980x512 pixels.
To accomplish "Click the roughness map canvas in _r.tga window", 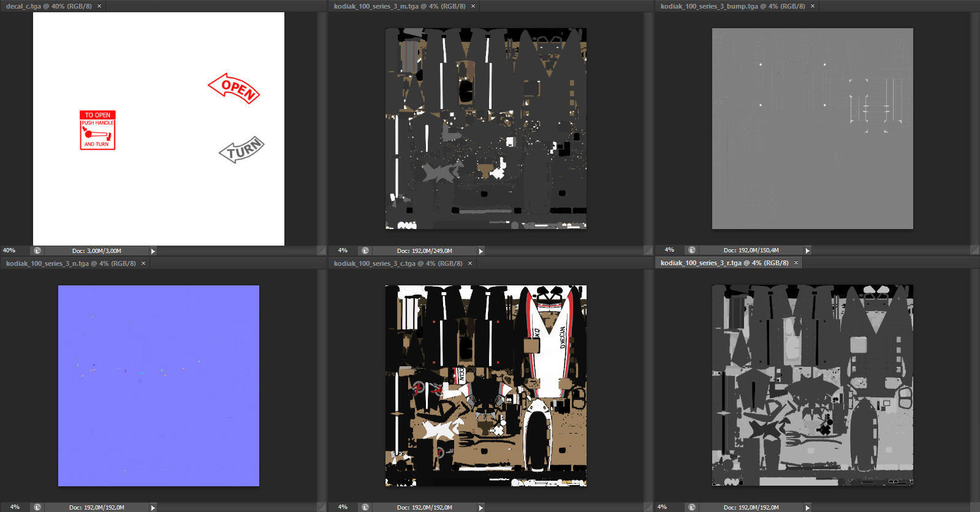I will pyautogui.click(x=812, y=385).
